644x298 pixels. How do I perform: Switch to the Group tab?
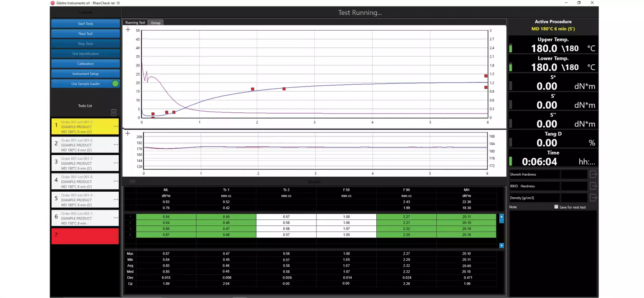pyautogui.click(x=156, y=23)
